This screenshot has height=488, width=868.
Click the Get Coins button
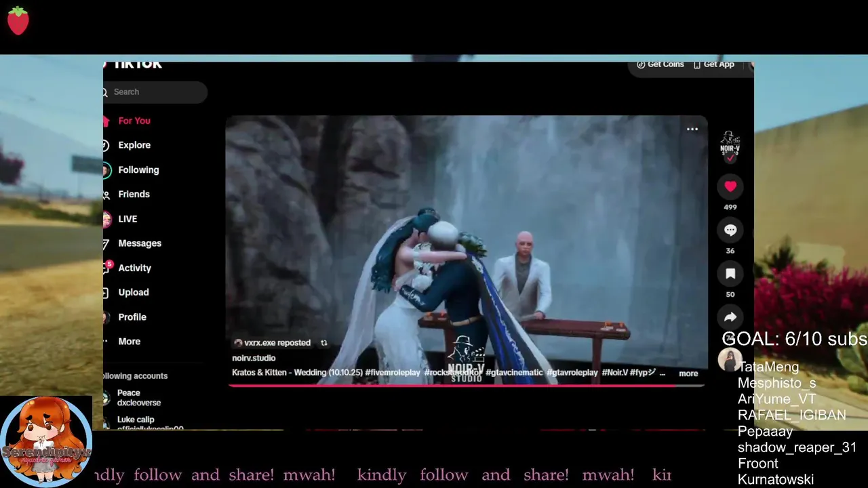pyautogui.click(x=660, y=64)
